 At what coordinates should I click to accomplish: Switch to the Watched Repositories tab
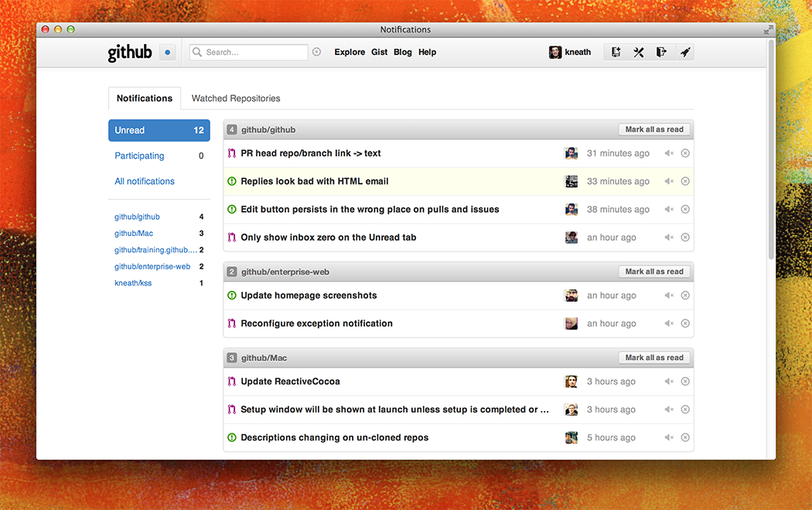[x=236, y=98]
